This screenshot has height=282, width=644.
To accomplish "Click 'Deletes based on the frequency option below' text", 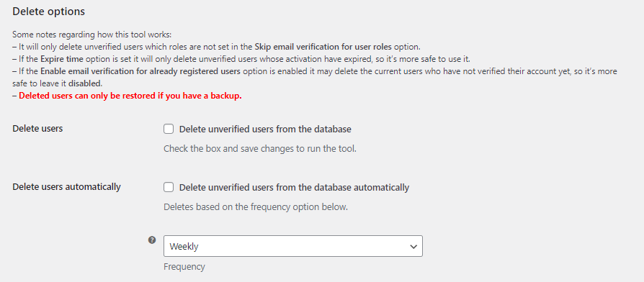I will pos(256,207).
